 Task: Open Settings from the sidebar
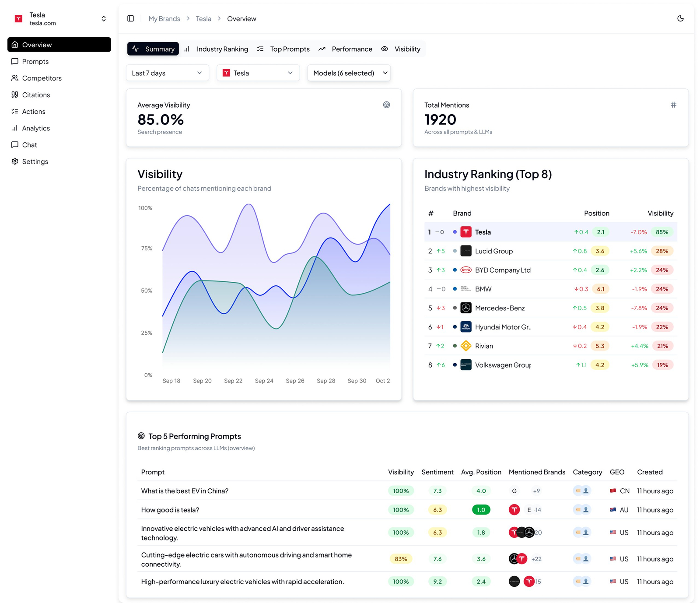click(x=35, y=161)
